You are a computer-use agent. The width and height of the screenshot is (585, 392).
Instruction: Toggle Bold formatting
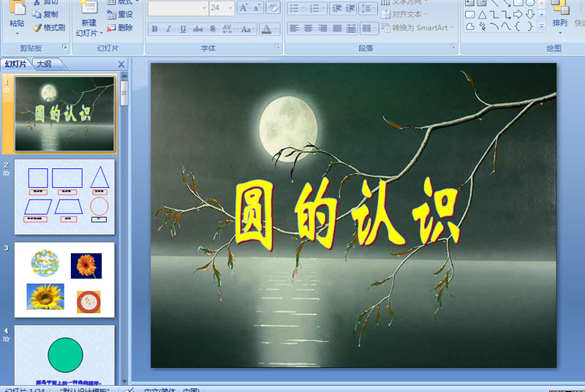coord(154,29)
